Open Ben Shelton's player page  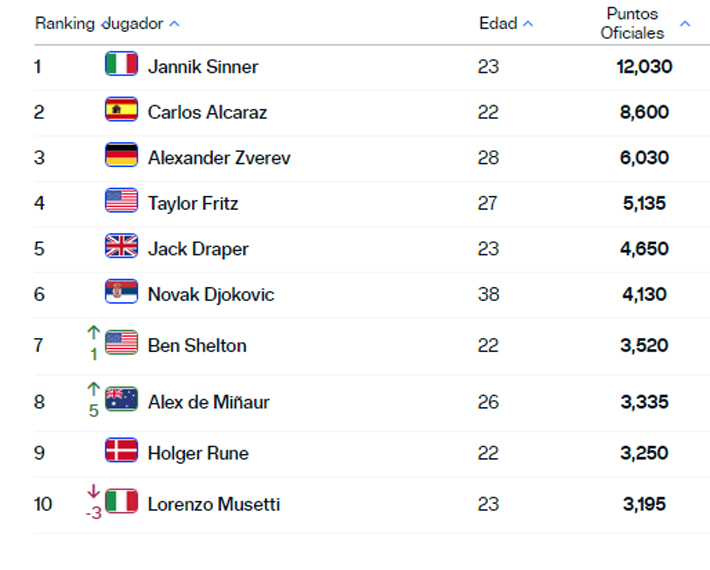point(197,346)
